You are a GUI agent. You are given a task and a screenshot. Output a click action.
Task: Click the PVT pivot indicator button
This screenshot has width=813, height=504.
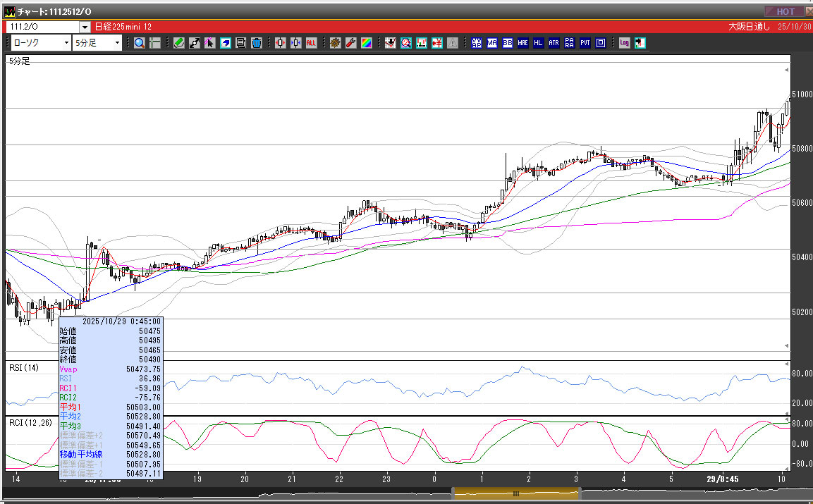[585, 43]
